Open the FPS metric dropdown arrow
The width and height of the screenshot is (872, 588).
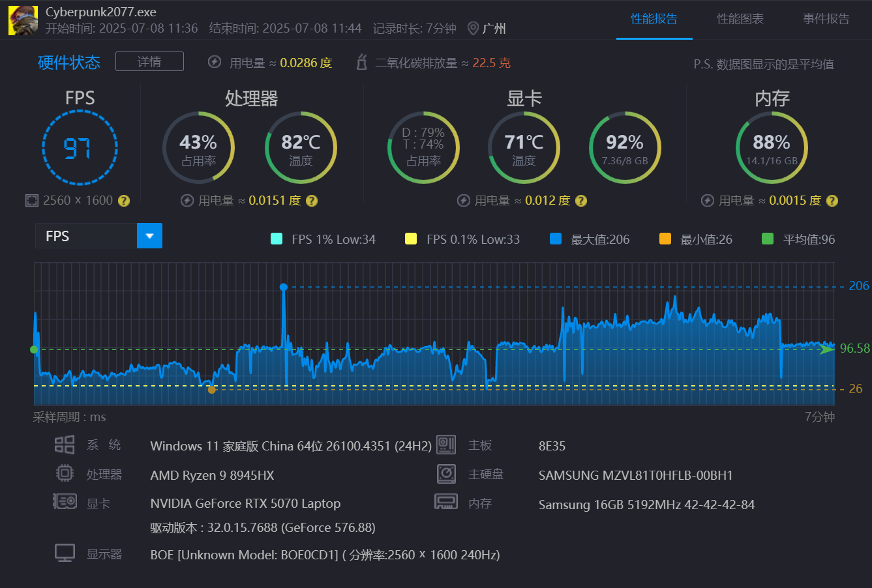[x=149, y=236]
